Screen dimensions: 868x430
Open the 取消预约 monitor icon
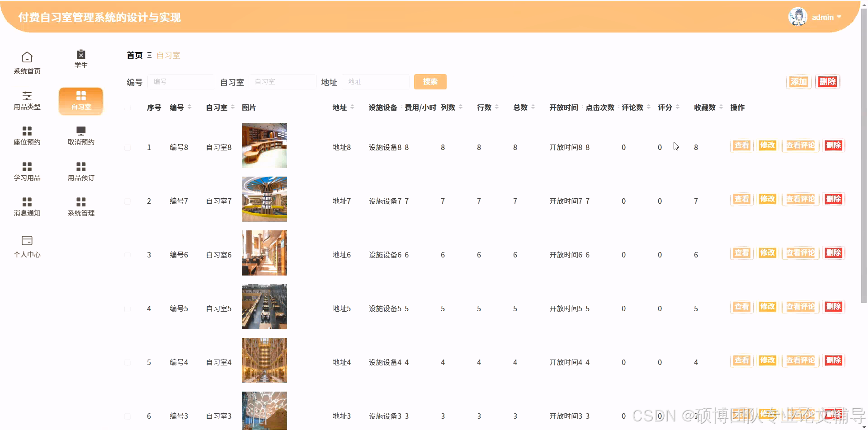click(81, 131)
